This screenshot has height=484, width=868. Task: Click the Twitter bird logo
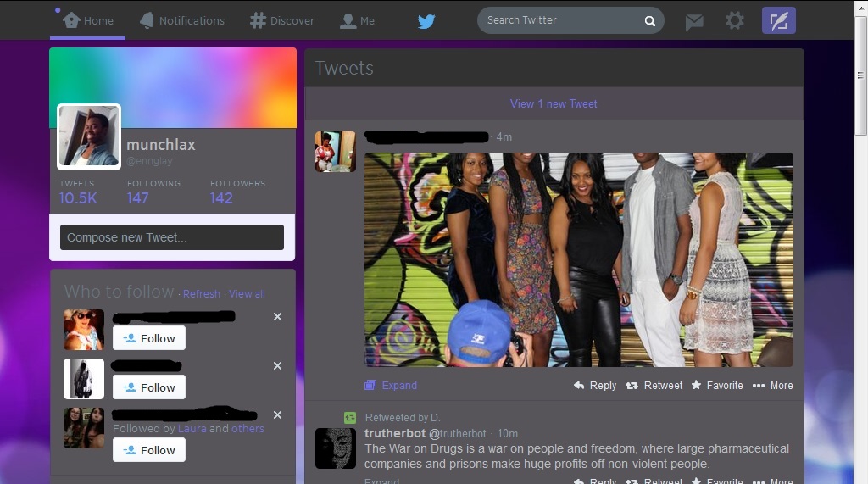tap(426, 21)
